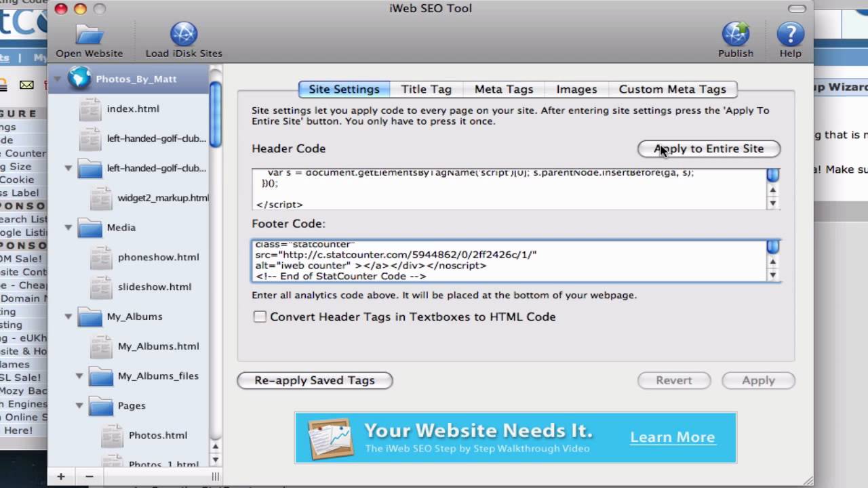Click Apply to Entire Site button
868x488 pixels.
(x=709, y=148)
